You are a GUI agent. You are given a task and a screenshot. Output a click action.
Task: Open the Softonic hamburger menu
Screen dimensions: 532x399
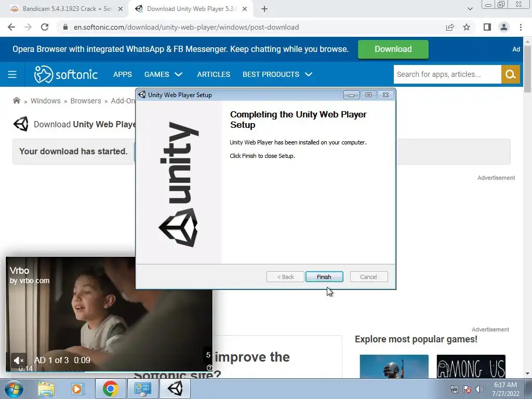(x=12, y=74)
